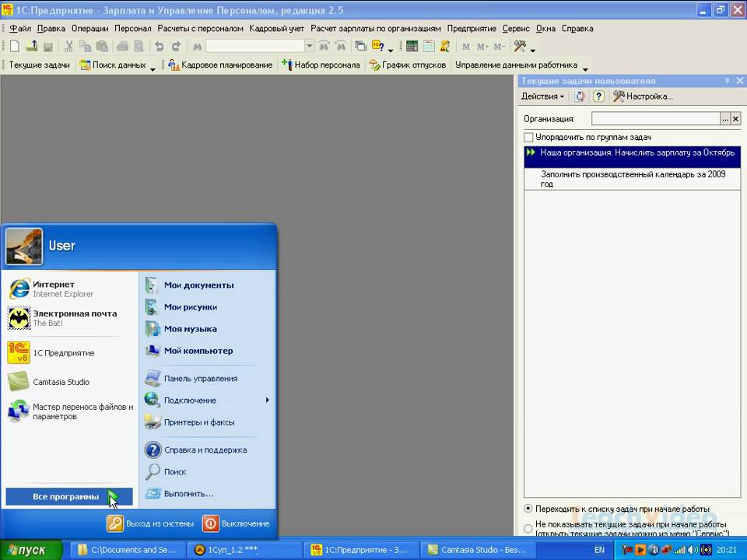Screen dimensions: 747x560
Task: Click the New document icon in toolbar
Action: pos(15,46)
